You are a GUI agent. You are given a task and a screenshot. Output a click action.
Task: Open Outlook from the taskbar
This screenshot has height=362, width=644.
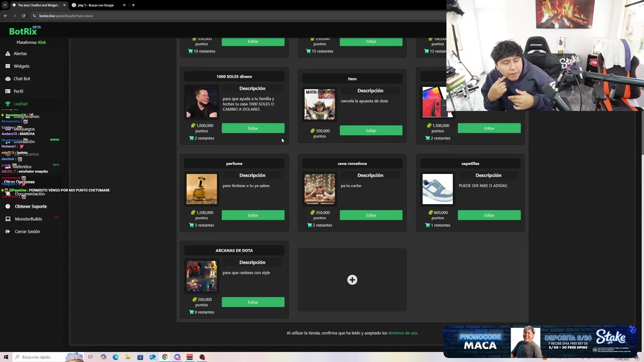pos(152,357)
